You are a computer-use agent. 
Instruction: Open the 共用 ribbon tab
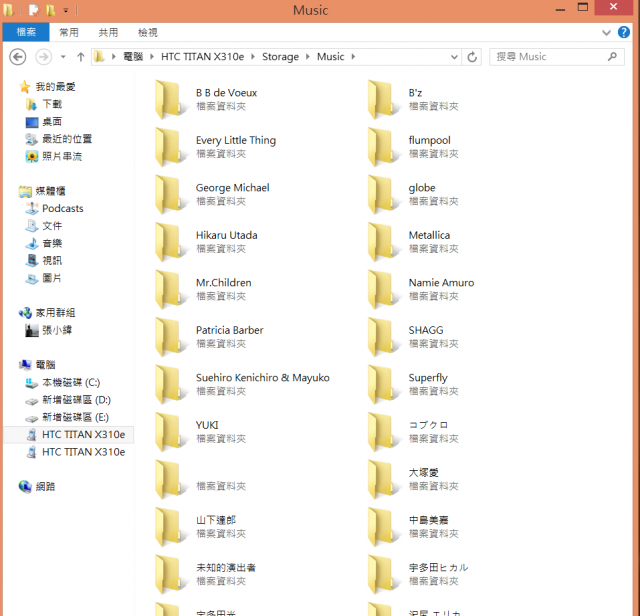108,32
